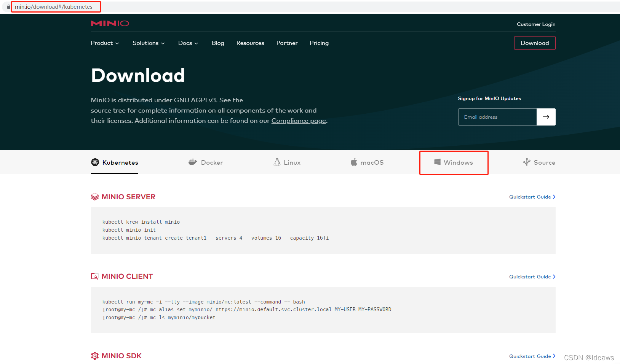The width and height of the screenshot is (620, 364).
Task: Focus the Email address field
Action: (x=497, y=117)
